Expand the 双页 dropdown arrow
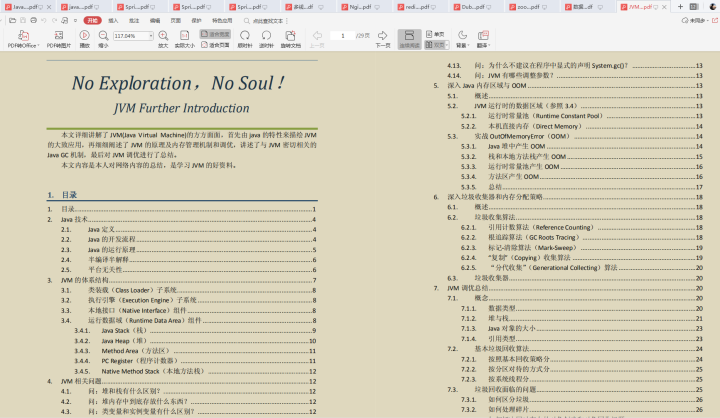This screenshot has height=418, width=720. pos(447,45)
